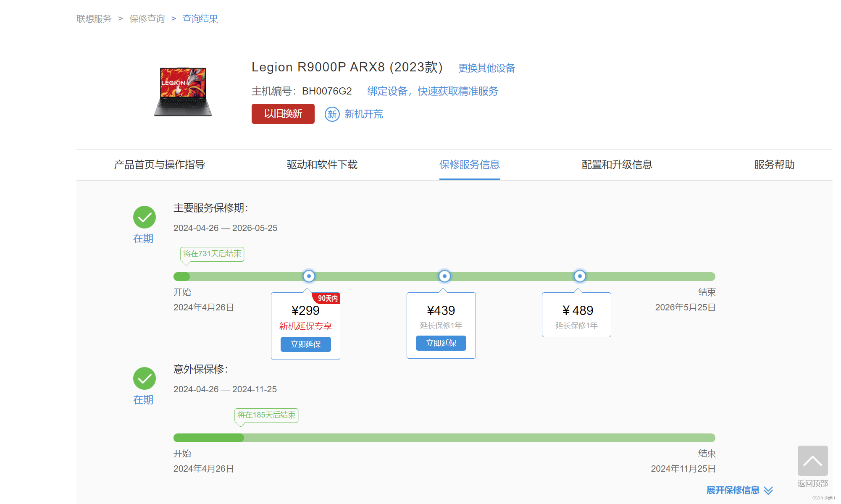841x504 pixels.
Task: Click the return-to-top arrow icon
Action: pos(812,461)
